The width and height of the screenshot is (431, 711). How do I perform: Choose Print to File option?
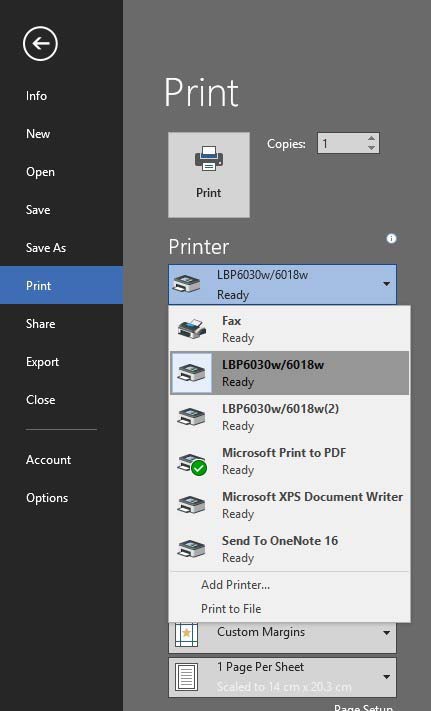click(x=231, y=609)
